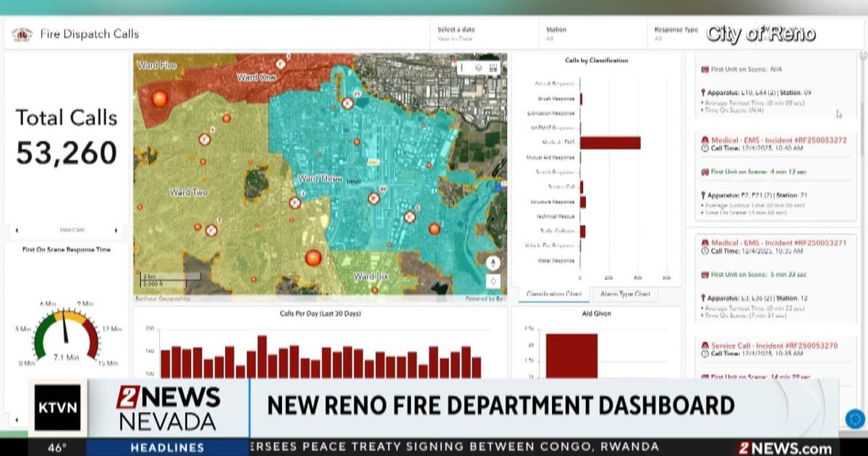
Task: Open Medical - EMS incident #RF250053271
Action: pyautogui.click(x=779, y=243)
